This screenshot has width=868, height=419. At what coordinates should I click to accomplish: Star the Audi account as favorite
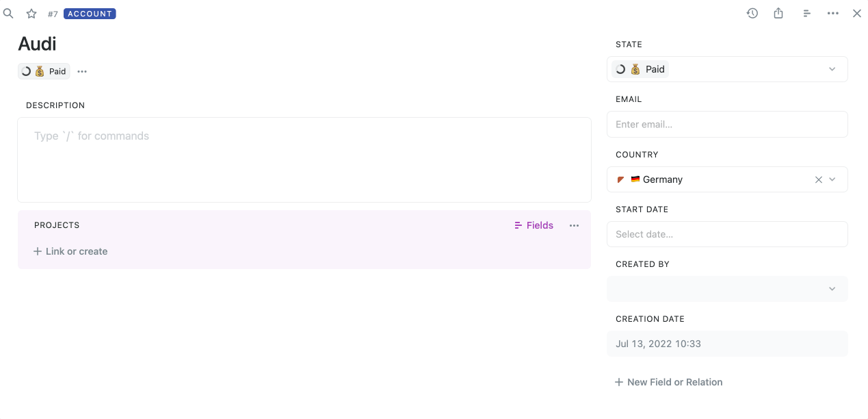[x=31, y=14]
